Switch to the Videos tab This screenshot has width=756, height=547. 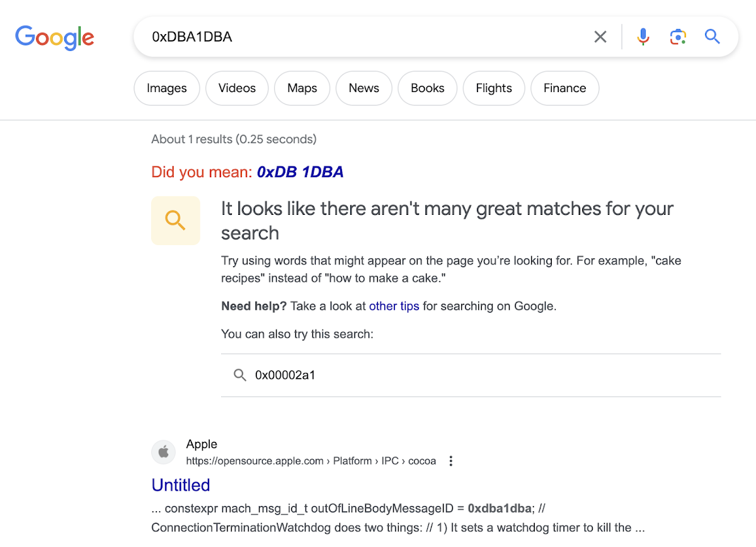[237, 88]
